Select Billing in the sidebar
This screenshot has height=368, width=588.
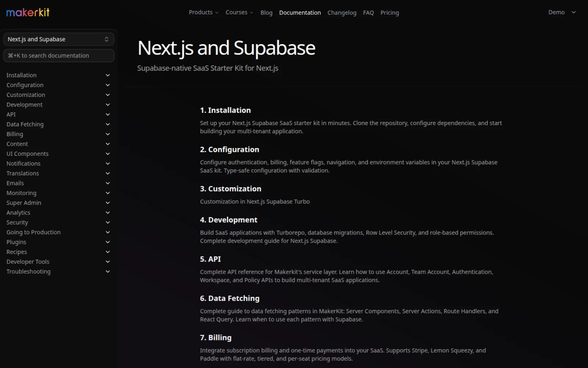[15, 134]
